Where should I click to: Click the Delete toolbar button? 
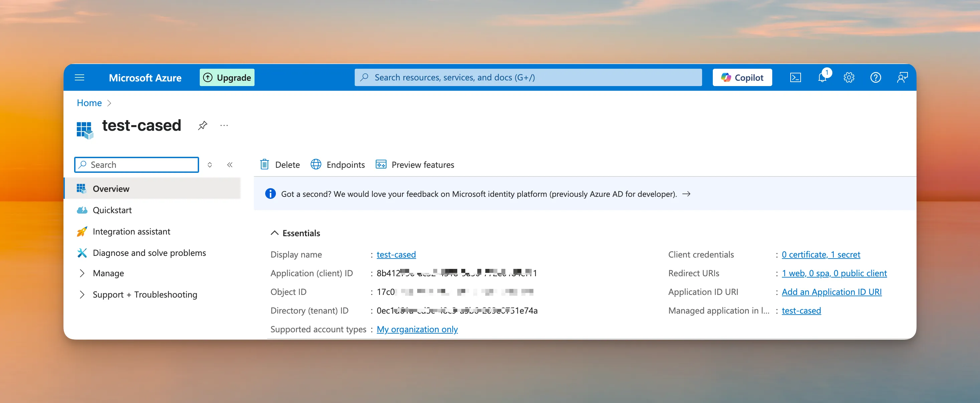click(x=280, y=164)
